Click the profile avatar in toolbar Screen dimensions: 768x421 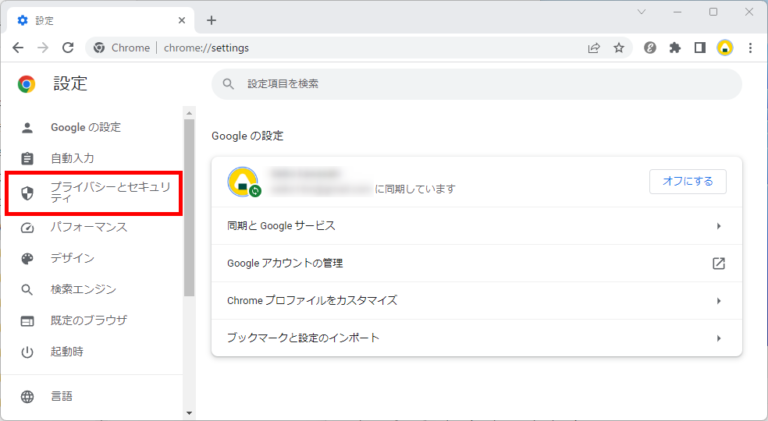725,47
